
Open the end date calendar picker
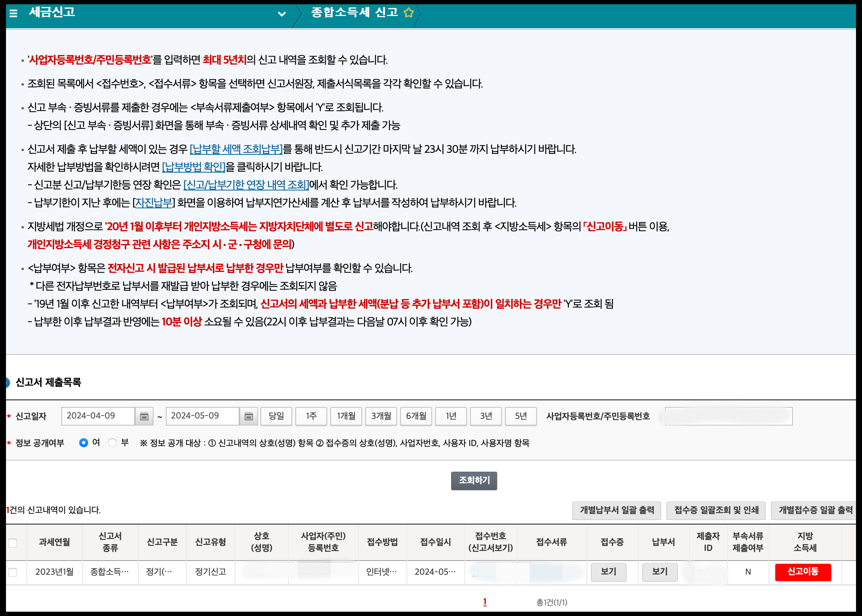[x=248, y=416]
